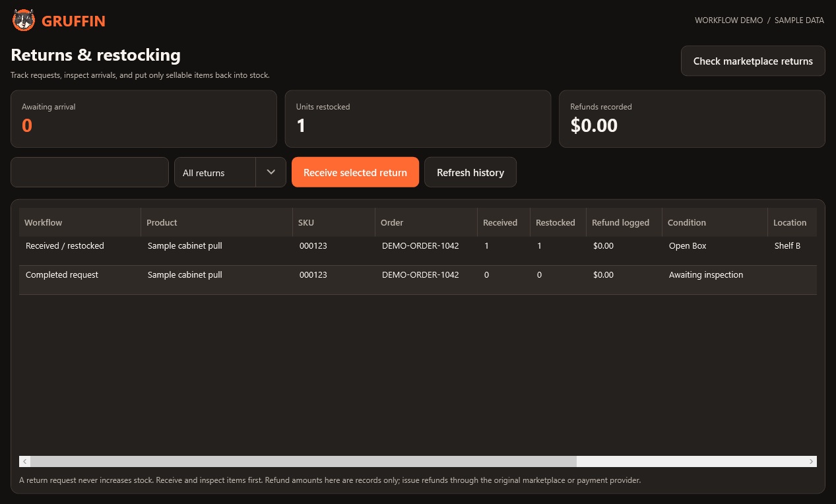836x504 pixels.
Task: Click the Refund logged column header
Action: point(624,222)
